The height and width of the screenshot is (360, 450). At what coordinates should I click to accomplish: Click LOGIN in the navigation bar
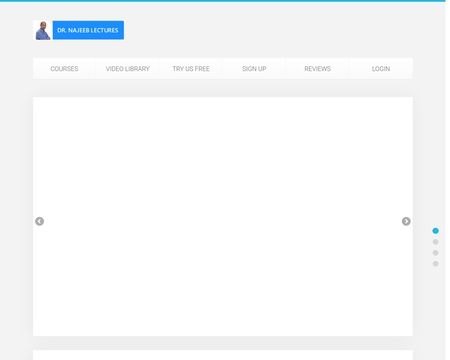(381, 69)
